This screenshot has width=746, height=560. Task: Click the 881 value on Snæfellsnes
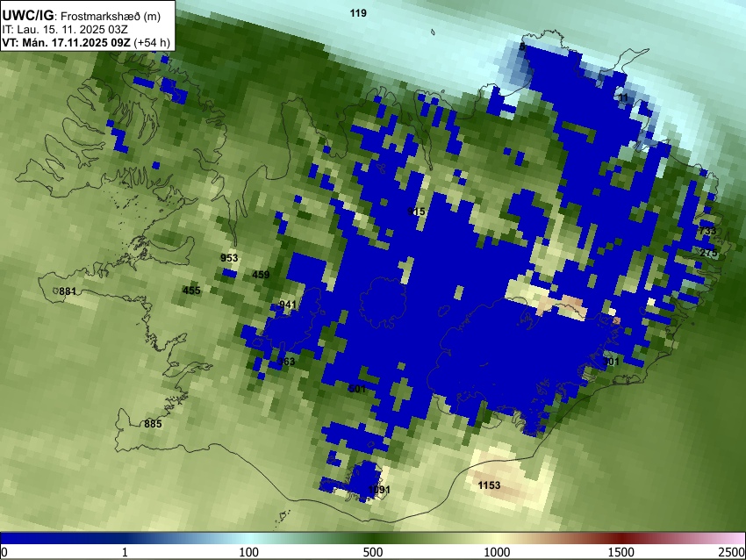(x=67, y=291)
